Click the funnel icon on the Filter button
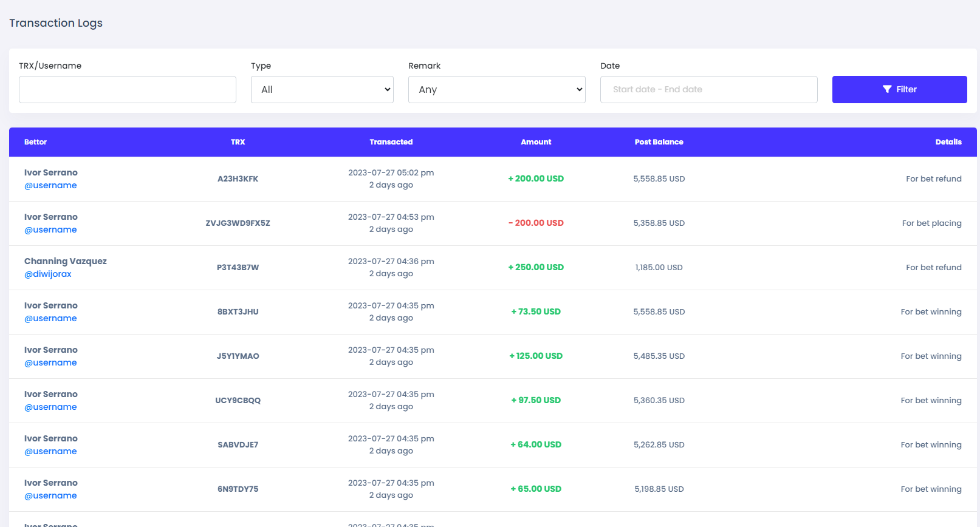Image resolution: width=980 pixels, height=527 pixels. [x=887, y=89]
